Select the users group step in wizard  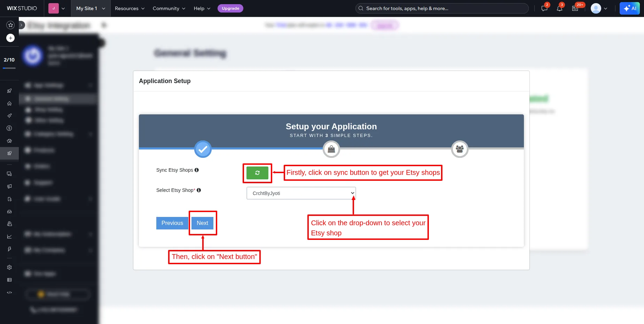tap(460, 149)
